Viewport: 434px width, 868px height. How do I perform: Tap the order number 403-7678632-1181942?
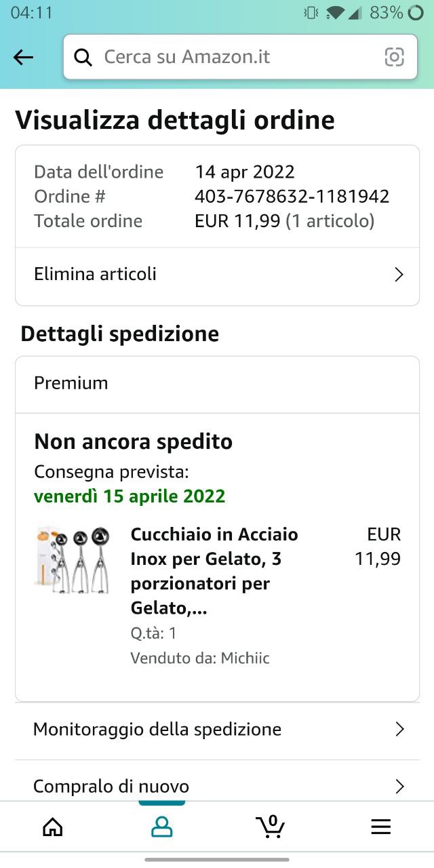[x=292, y=197]
